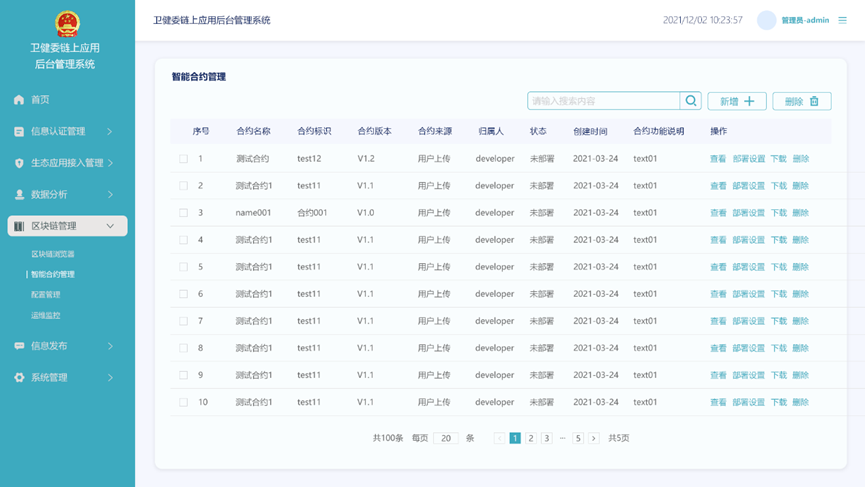Click the 创建时间 column header

pyautogui.click(x=590, y=131)
